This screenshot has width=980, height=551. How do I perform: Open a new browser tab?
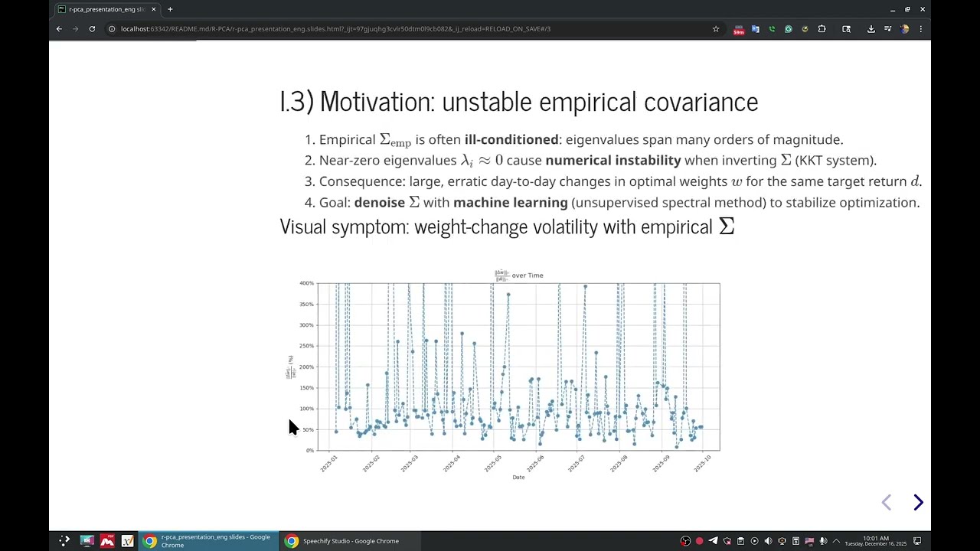pyautogui.click(x=170, y=9)
